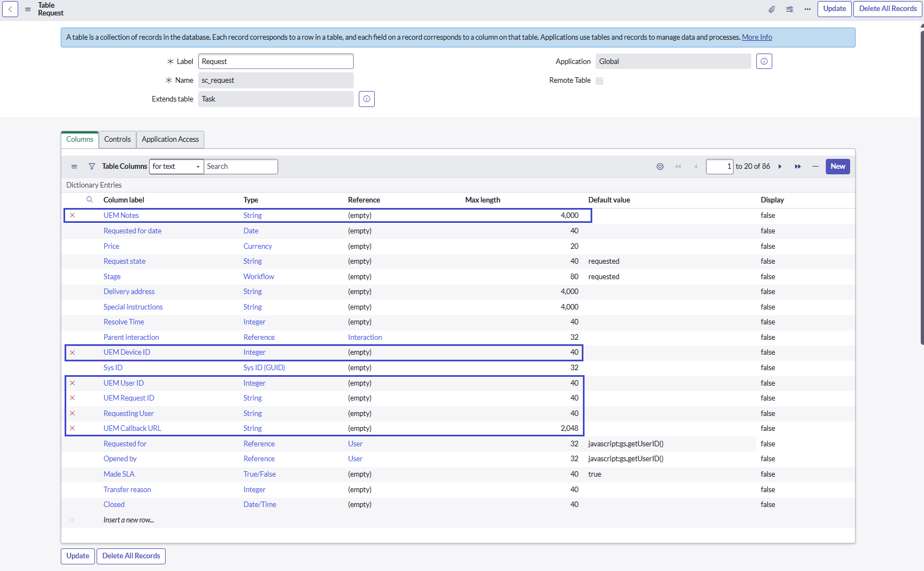This screenshot has width=924, height=571.
Task: Open the 'for text' search field dropdown
Action: 177,167
